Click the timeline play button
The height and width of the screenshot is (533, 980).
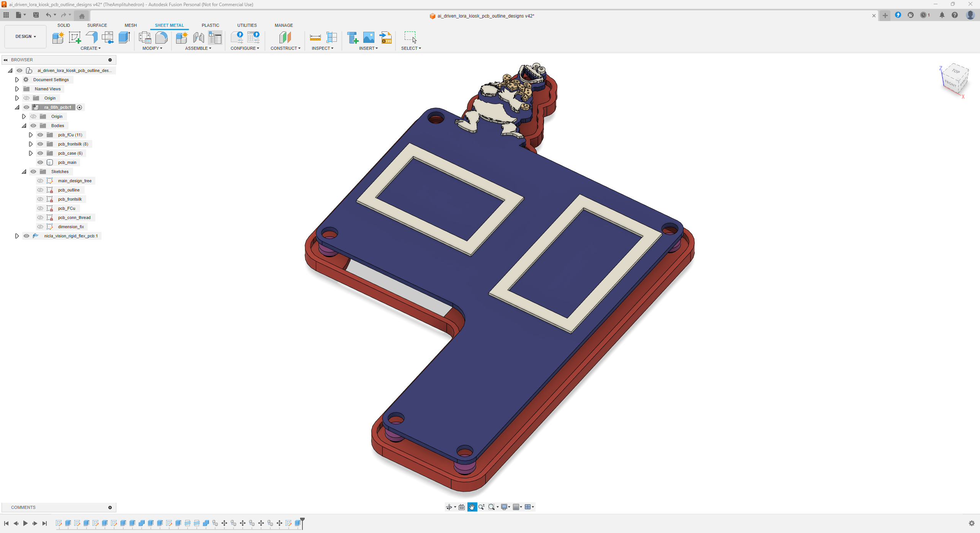[25, 523]
